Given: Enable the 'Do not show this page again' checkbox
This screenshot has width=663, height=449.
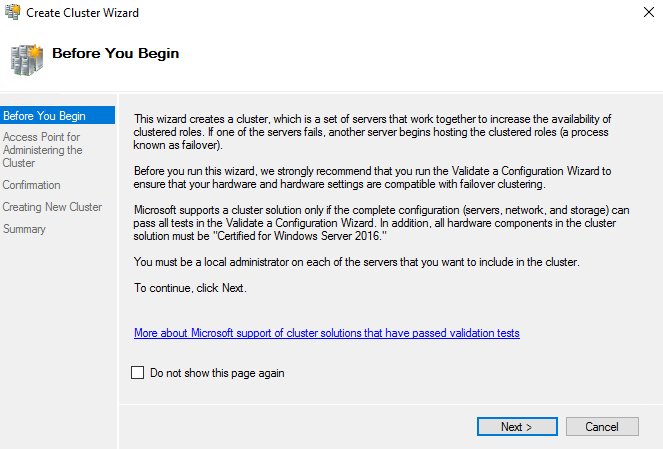Looking at the screenshot, I should pyautogui.click(x=138, y=373).
